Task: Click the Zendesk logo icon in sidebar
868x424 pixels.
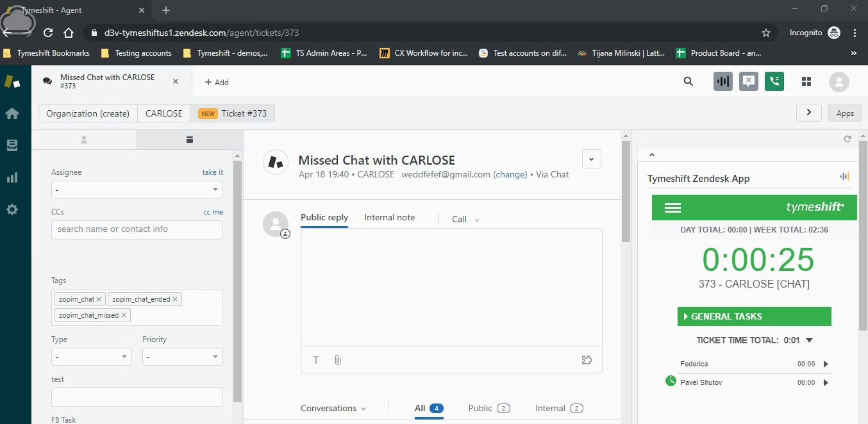Action: click(x=12, y=81)
